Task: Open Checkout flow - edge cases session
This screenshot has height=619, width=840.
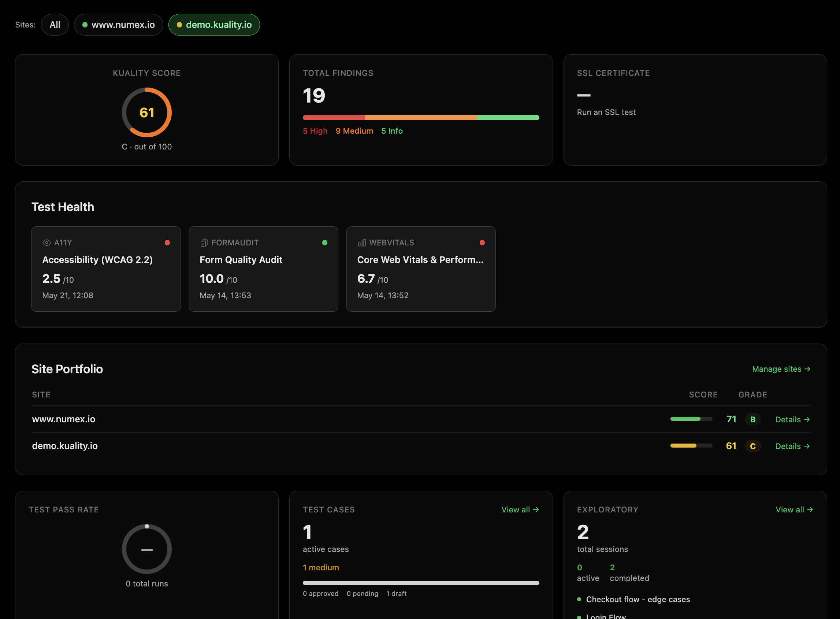Action: pyautogui.click(x=638, y=600)
